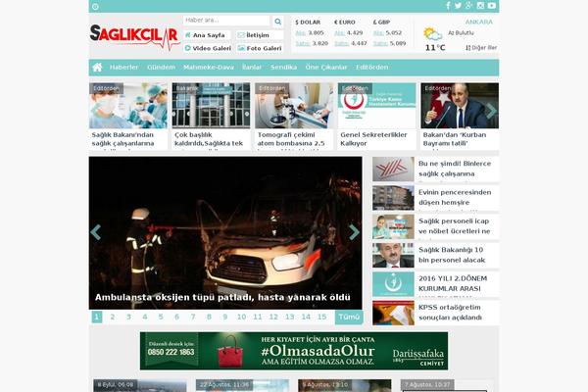The image size is (588, 392).
Task: Open the 9 Ağustos news thumbnail
Action: click(345, 385)
